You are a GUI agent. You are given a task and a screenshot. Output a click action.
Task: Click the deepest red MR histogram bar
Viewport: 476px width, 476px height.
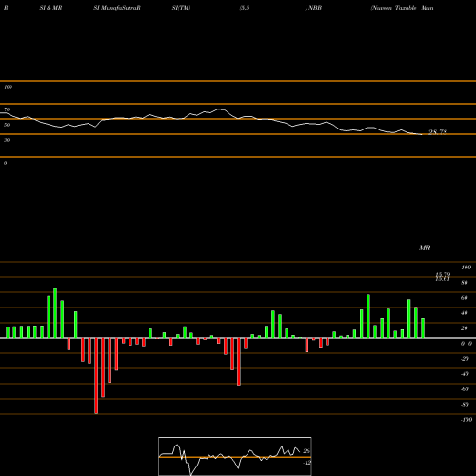point(96,376)
